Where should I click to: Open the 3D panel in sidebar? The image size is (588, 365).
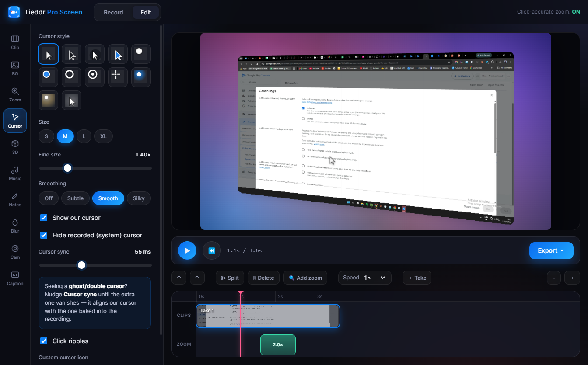[15, 147]
